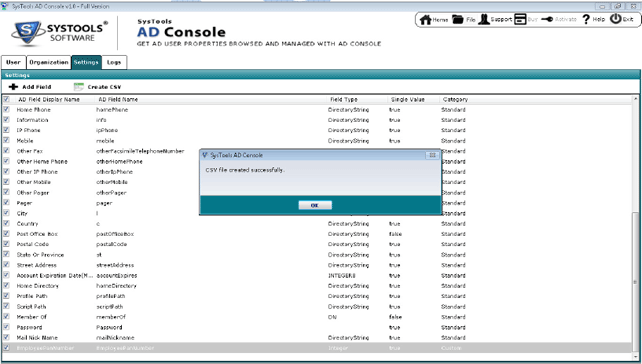This screenshot has width=642, height=364.
Task: Open the Home toolbar icon
Action: click(x=426, y=19)
